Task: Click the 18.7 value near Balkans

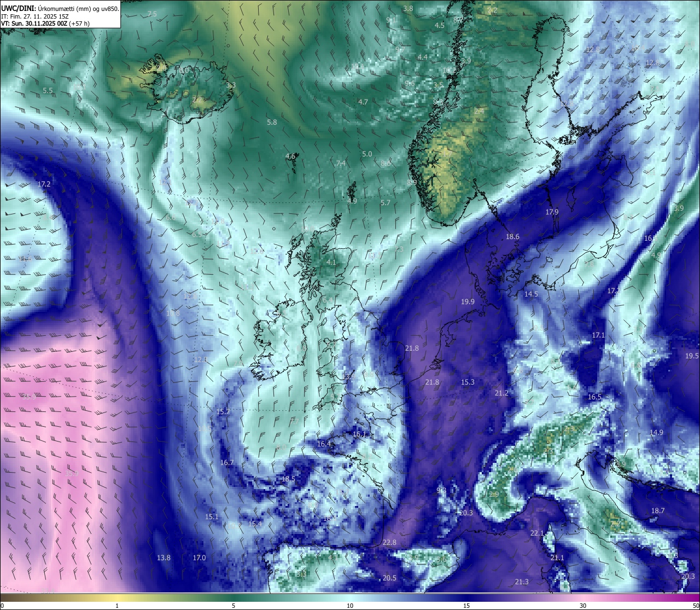Action: (658, 511)
